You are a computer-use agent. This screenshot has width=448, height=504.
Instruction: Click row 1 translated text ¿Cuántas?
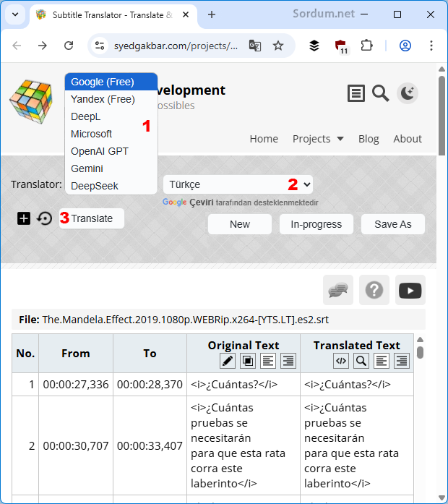coord(348,385)
